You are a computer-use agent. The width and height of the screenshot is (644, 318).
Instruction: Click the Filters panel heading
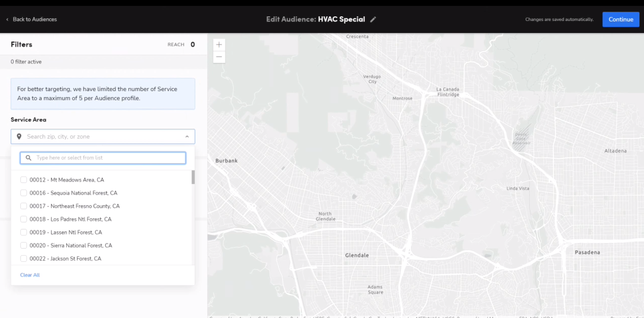21,44
